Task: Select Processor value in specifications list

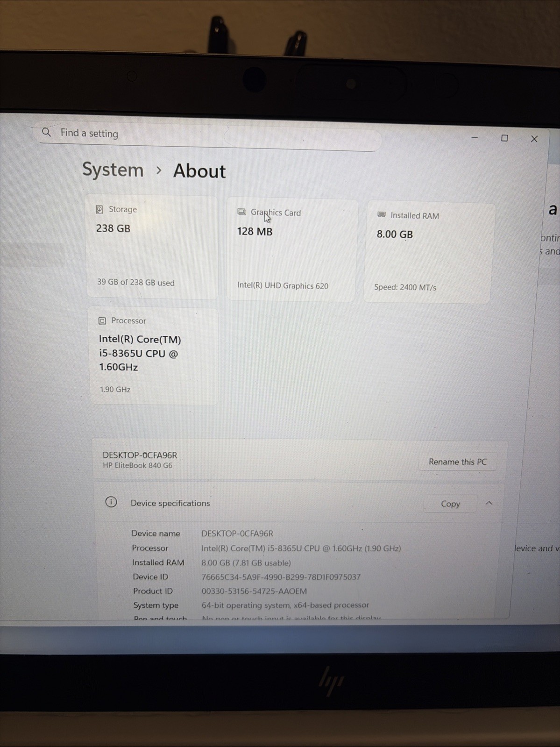Action: click(301, 548)
